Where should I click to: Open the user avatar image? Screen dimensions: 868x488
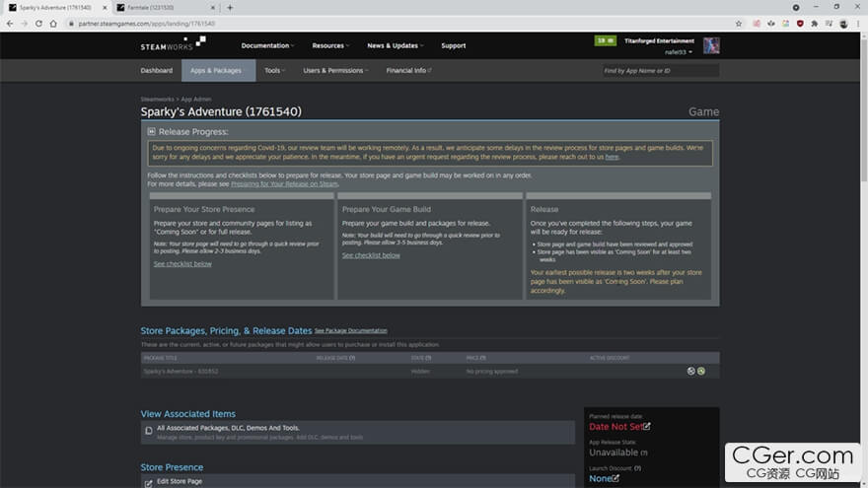(x=711, y=45)
